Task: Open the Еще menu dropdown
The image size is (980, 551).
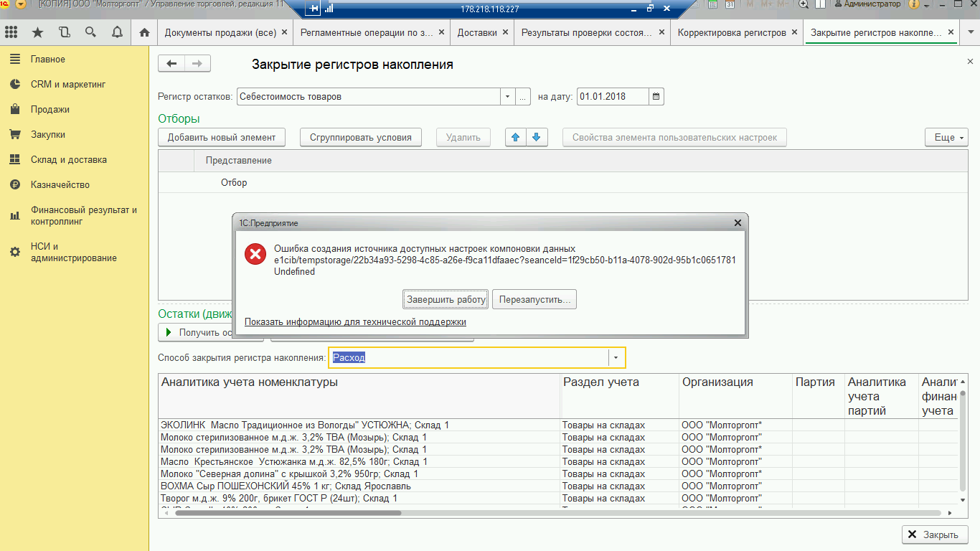Action: click(947, 137)
